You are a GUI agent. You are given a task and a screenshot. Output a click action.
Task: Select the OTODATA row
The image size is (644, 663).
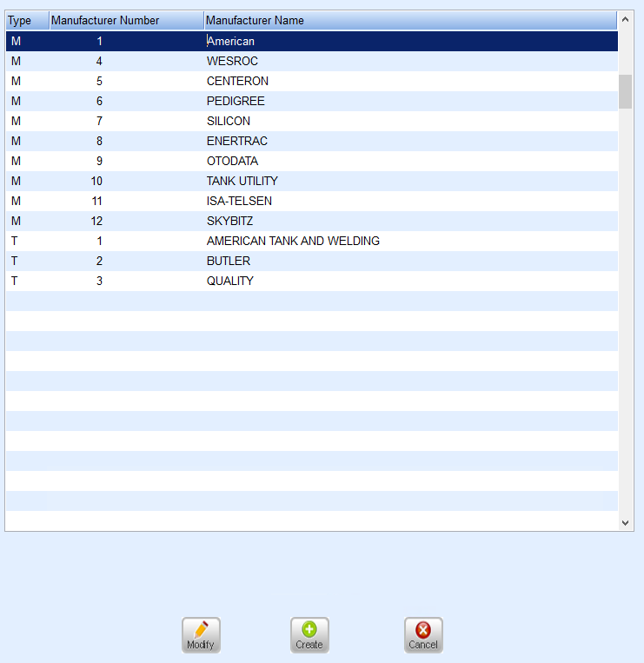tap(312, 161)
